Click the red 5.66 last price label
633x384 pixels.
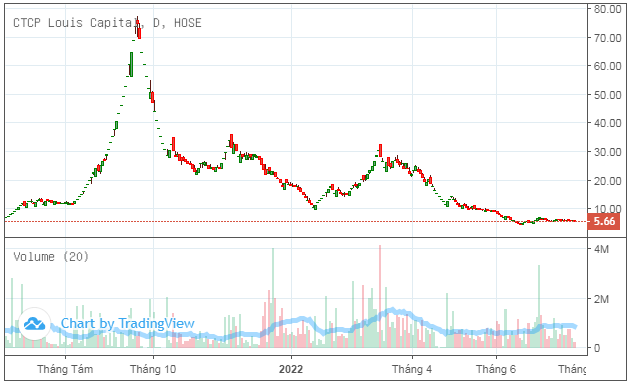point(604,221)
